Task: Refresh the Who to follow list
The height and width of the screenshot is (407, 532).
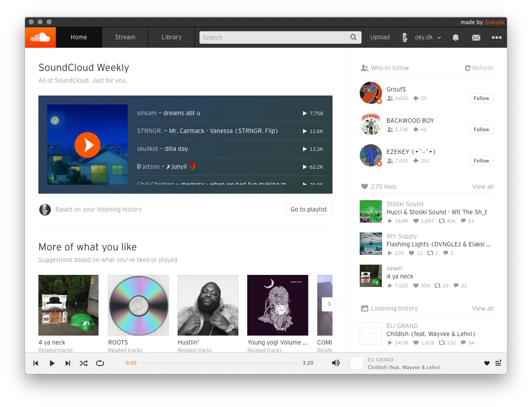Action: 479,68
